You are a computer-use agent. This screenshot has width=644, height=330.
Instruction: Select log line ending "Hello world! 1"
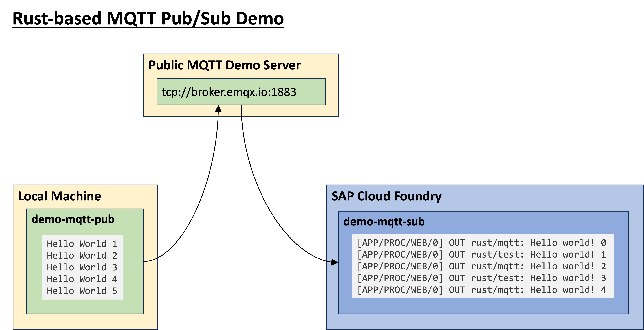482,254
